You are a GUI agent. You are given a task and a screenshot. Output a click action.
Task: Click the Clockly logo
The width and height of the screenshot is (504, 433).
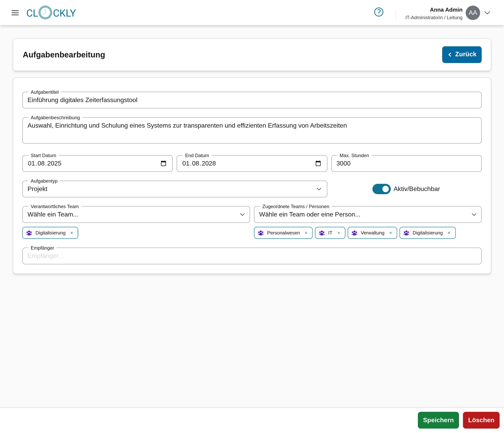tap(51, 13)
